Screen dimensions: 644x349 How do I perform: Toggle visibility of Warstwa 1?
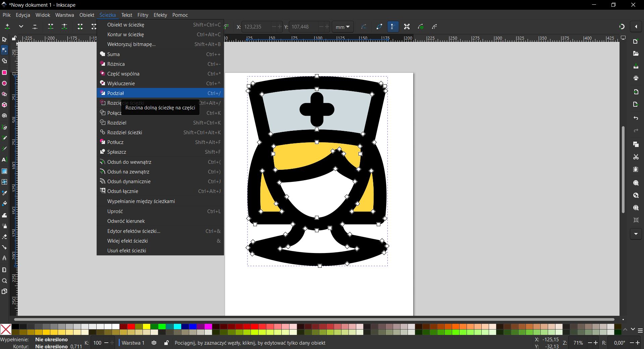(154, 343)
